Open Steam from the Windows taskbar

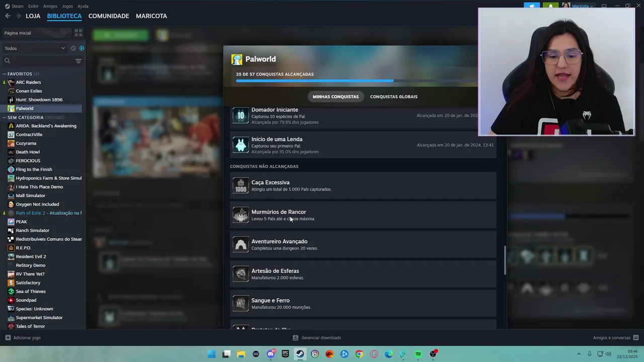pyautogui.click(x=300, y=354)
